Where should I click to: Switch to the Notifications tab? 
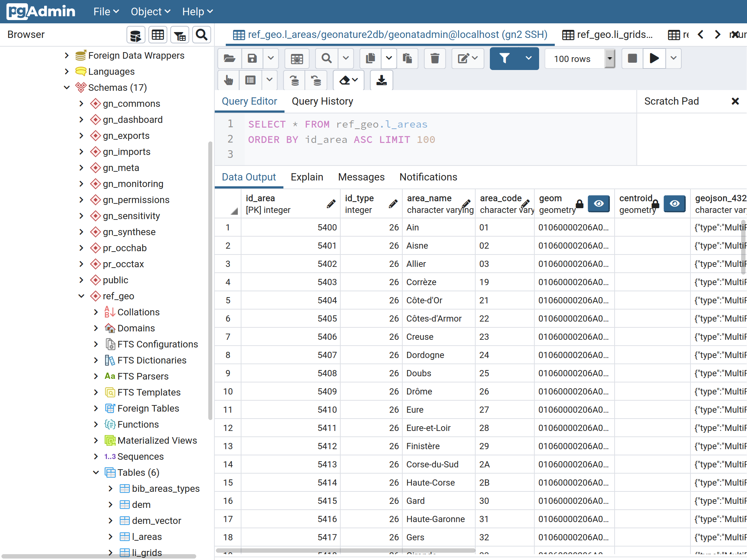[x=428, y=177]
